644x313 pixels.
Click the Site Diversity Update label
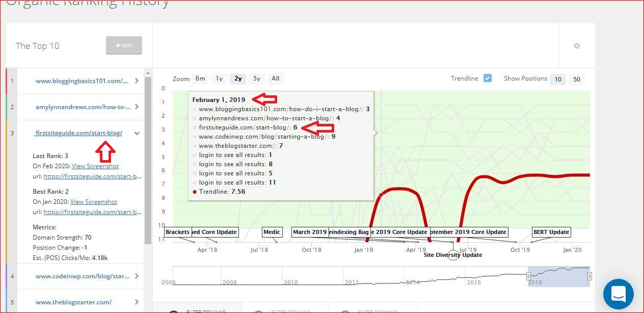pyautogui.click(x=453, y=255)
